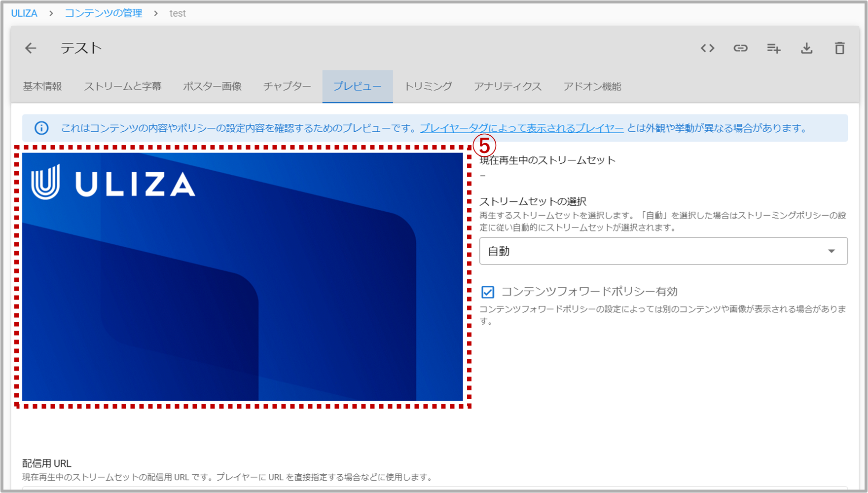Switch to the 基本情報 tab
Viewport: 868px width, 493px height.
[x=42, y=86]
